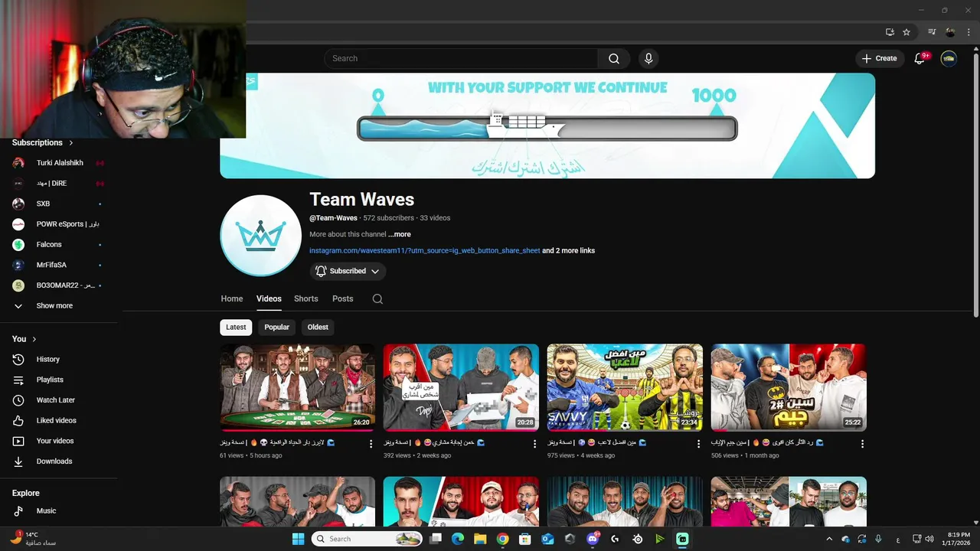Open Discord from the taskbar
The height and width of the screenshot is (551, 980).
(x=592, y=539)
